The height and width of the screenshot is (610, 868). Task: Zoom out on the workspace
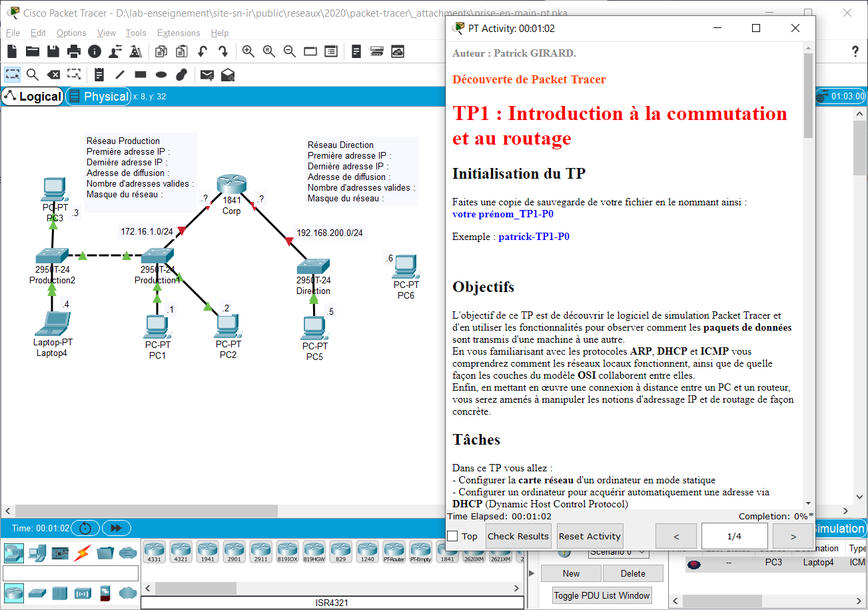coord(289,51)
